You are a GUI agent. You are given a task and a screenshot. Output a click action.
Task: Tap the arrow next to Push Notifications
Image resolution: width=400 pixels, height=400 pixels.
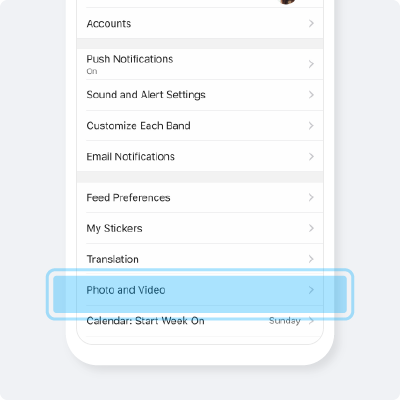pos(311,64)
